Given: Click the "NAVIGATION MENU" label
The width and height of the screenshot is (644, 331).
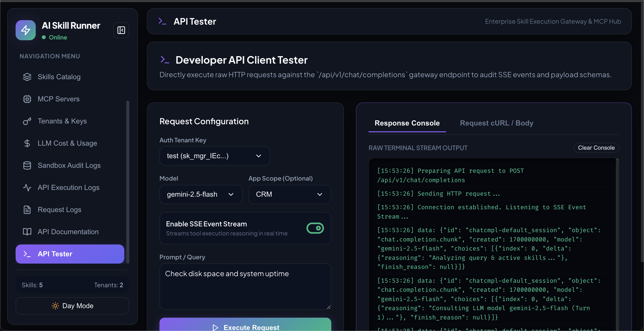Looking at the screenshot, I should tap(50, 56).
